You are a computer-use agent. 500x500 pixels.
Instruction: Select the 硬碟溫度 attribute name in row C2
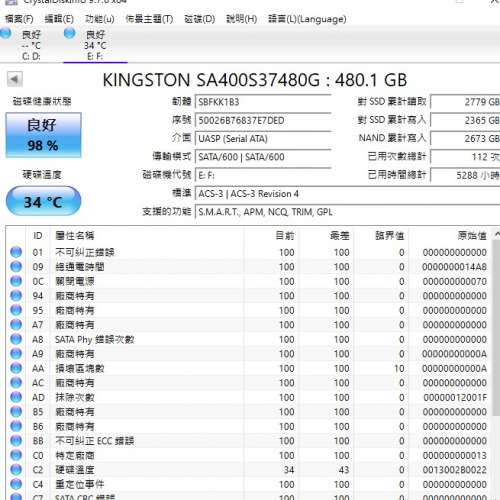[x=75, y=470]
